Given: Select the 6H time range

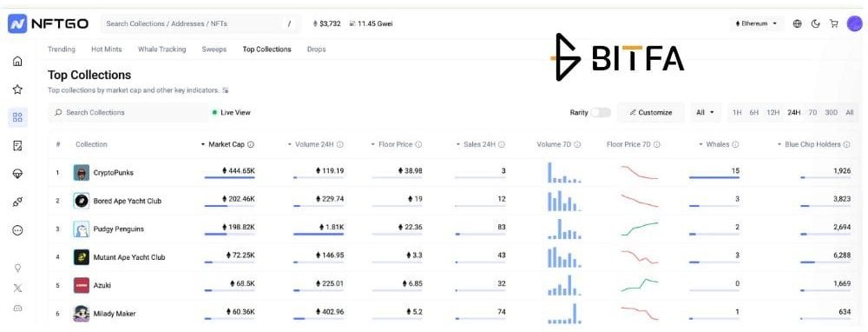Looking at the screenshot, I should pyautogui.click(x=754, y=112).
